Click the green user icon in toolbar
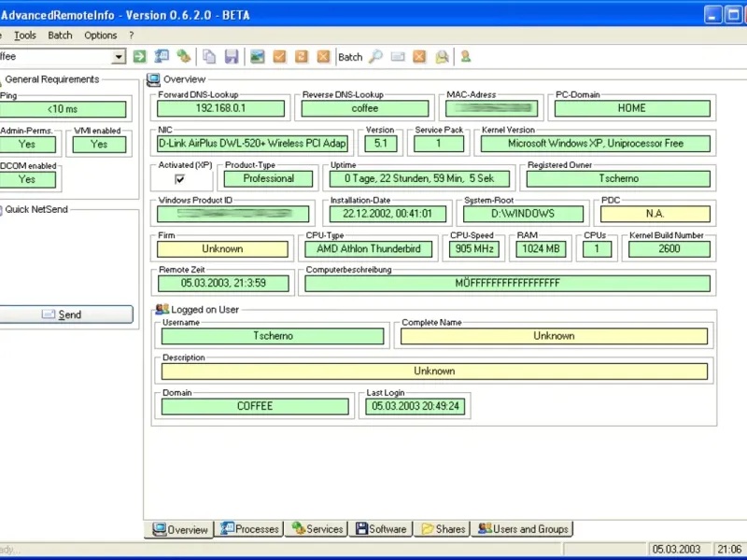The height and width of the screenshot is (560, 747). click(x=465, y=57)
